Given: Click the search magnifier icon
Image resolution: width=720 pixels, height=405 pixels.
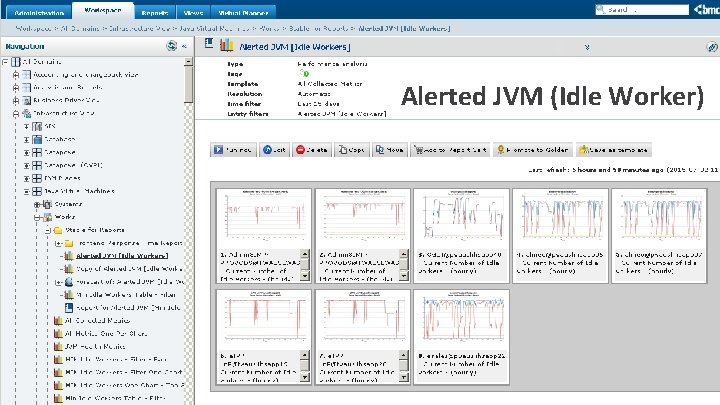Looking at the screenshot, I should coord(600,9).
